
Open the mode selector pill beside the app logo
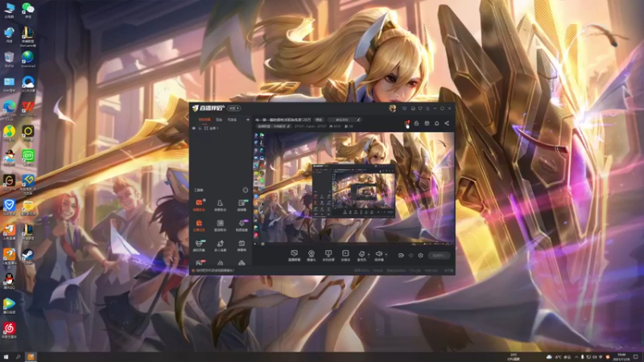pyautogui.click(x=234, y=109)
